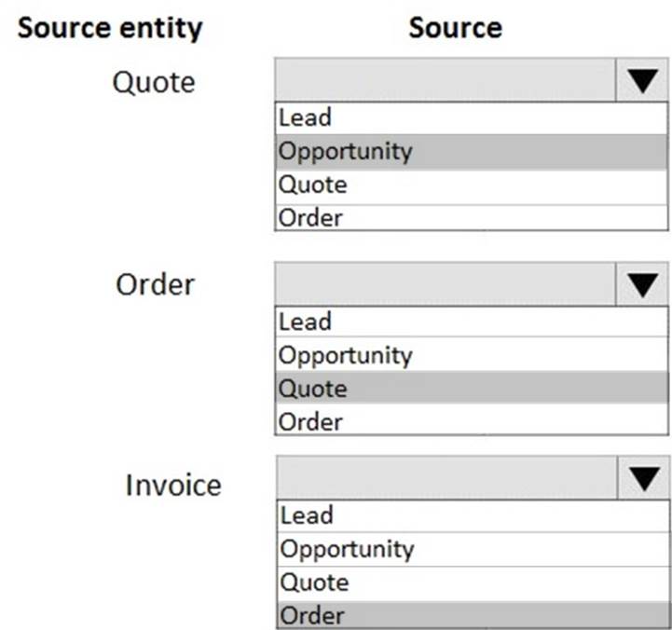This screenshot has height=630, width=672.
Task: Select Lead in the Order source list
Action: pyautogui.click(x=471, y=322)
